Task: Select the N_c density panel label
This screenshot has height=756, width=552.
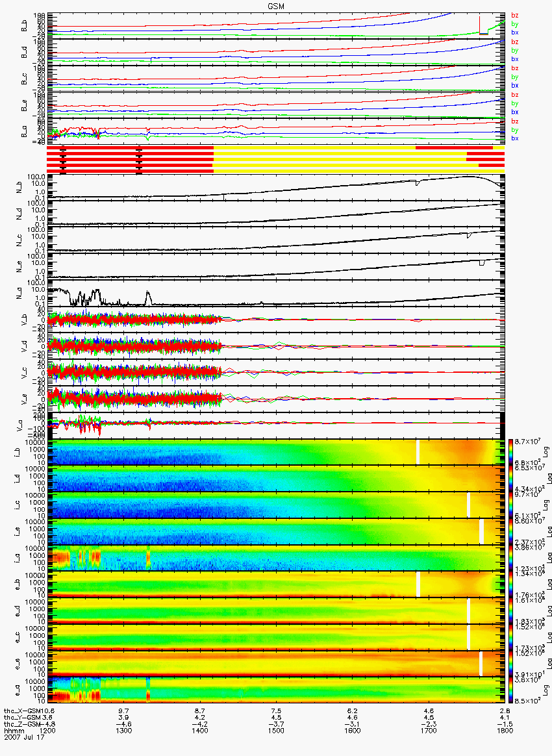Action: click(x=19, y=240)
